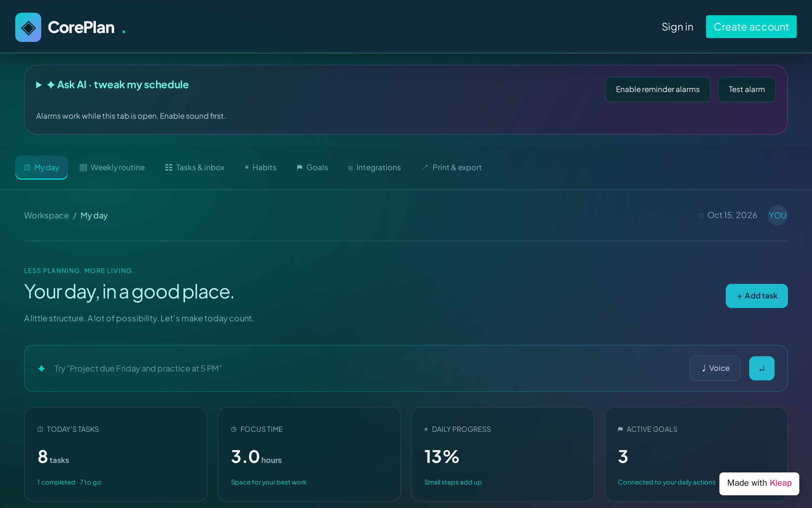Click Sign in link

(678, 27)
